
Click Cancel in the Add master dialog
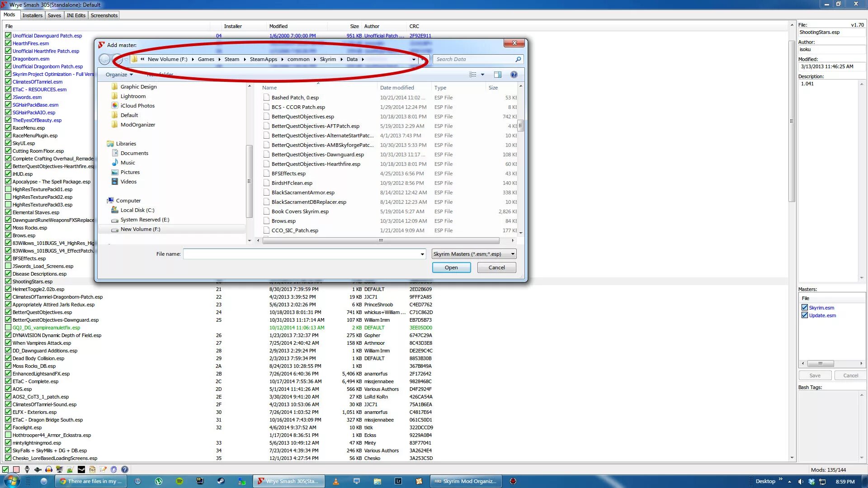[496, 267]
